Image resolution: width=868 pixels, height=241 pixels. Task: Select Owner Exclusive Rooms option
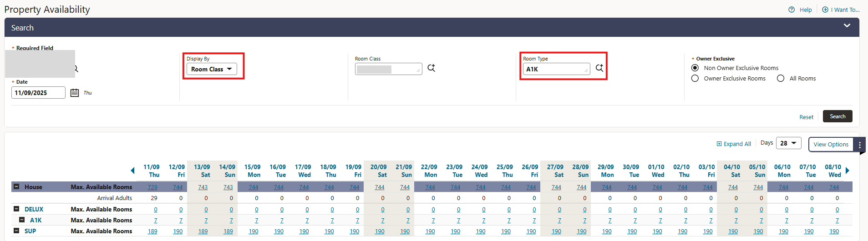pyautogui.click(x=695, y=78)
